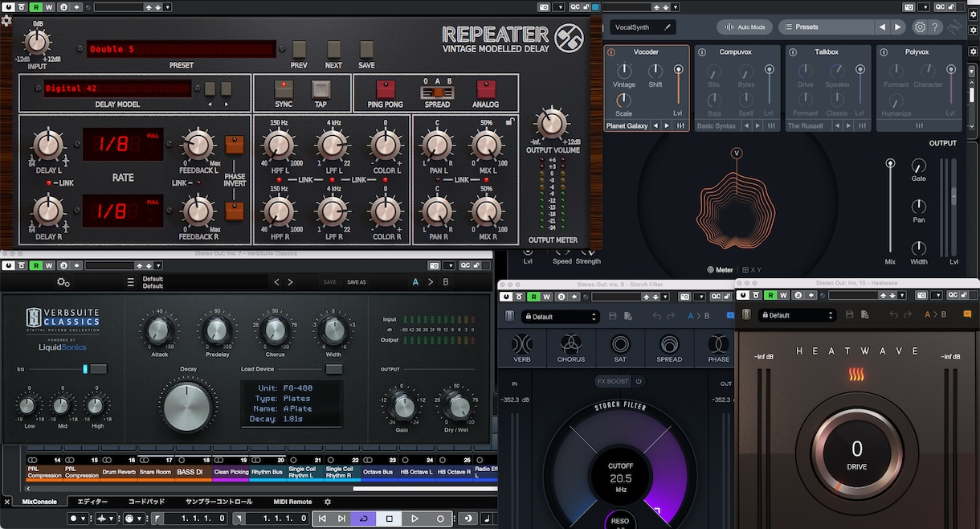Image resolution: width=980 pixels, height=529 pixels.
Task: Toggle the ANALOG switch in Repeater
Action: coord(486,88)
